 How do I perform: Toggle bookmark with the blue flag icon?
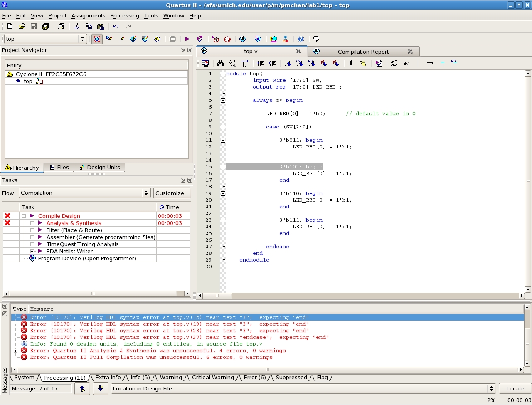coord(288,63)
